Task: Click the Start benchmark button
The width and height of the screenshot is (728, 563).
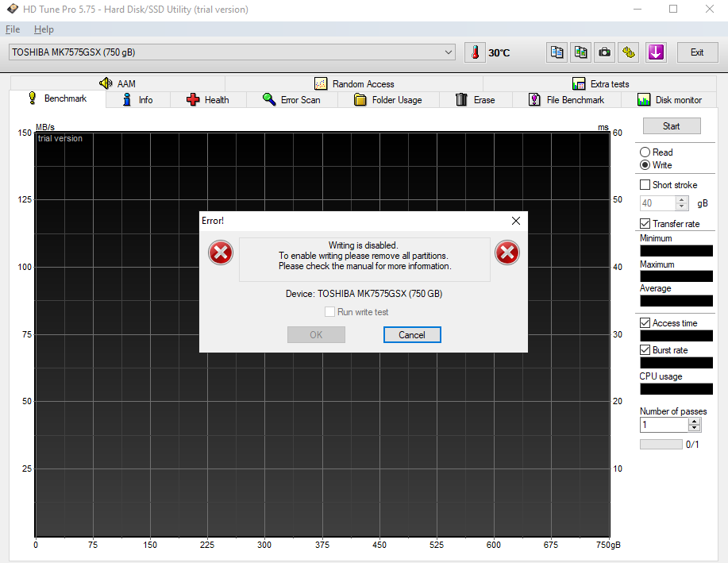Action: point(672,126)
